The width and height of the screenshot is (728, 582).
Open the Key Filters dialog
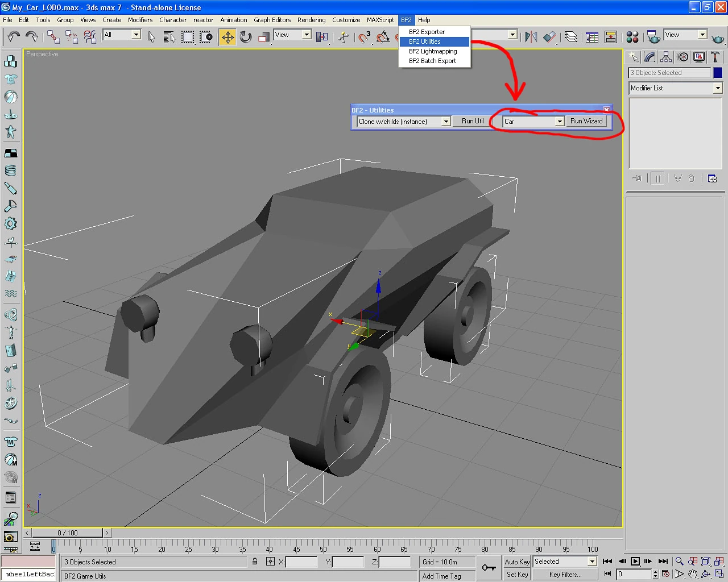[565, 575]
